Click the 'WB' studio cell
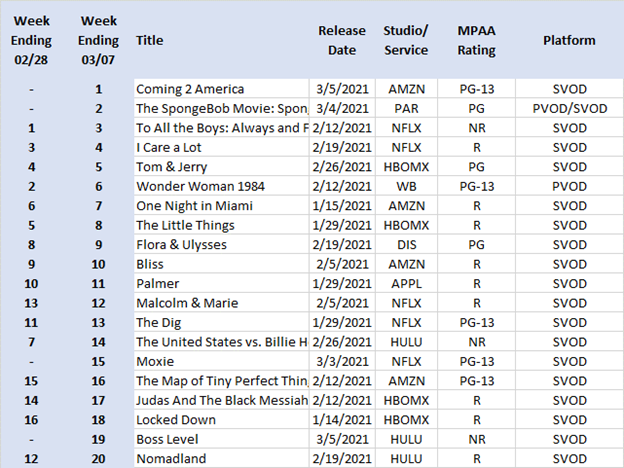The height and width of the screenshot is (468, 624). coord(405,187)
